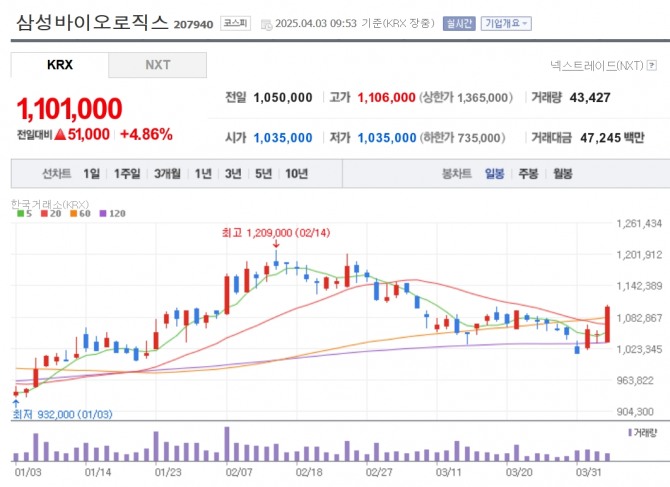Click the calendar icon beside the timestamp
Image resolution: width=670 pixels, height=487 pixels.
[266, 25]
